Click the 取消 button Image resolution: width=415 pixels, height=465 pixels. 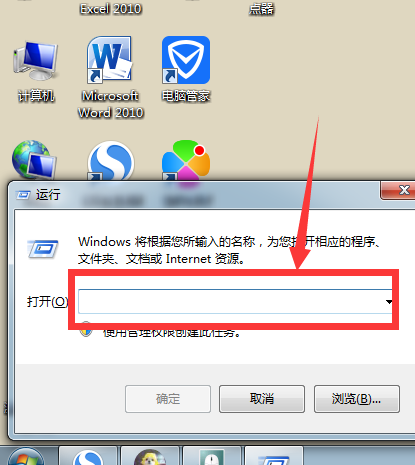pos(262,399)
